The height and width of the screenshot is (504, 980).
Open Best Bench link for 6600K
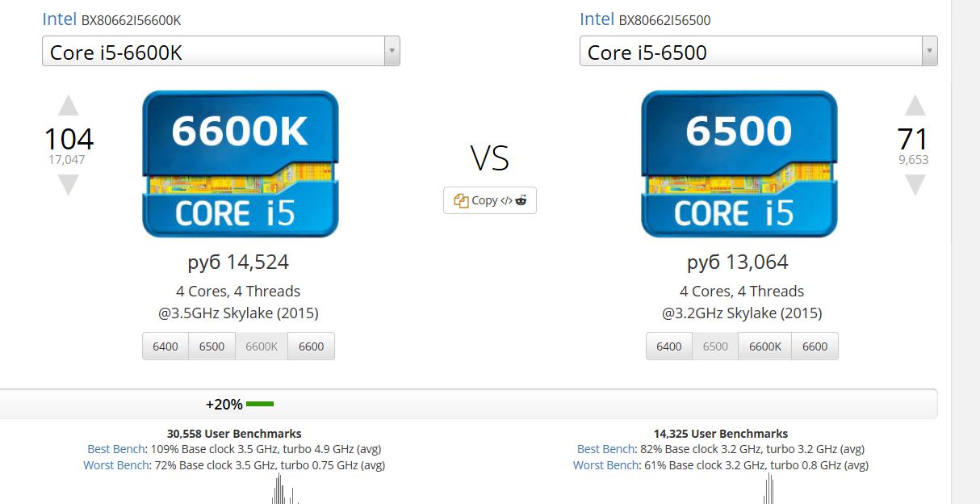116,449
